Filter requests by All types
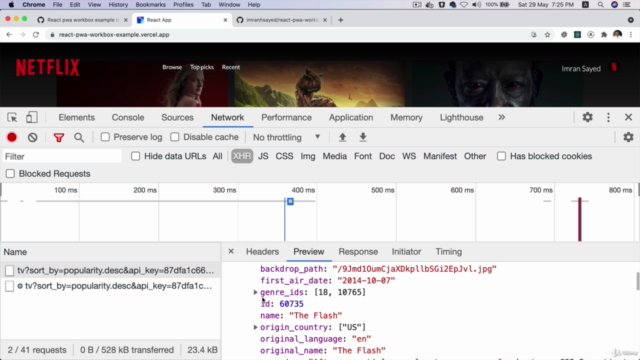This screenshot has height=360, width=640. click(218, 156)
